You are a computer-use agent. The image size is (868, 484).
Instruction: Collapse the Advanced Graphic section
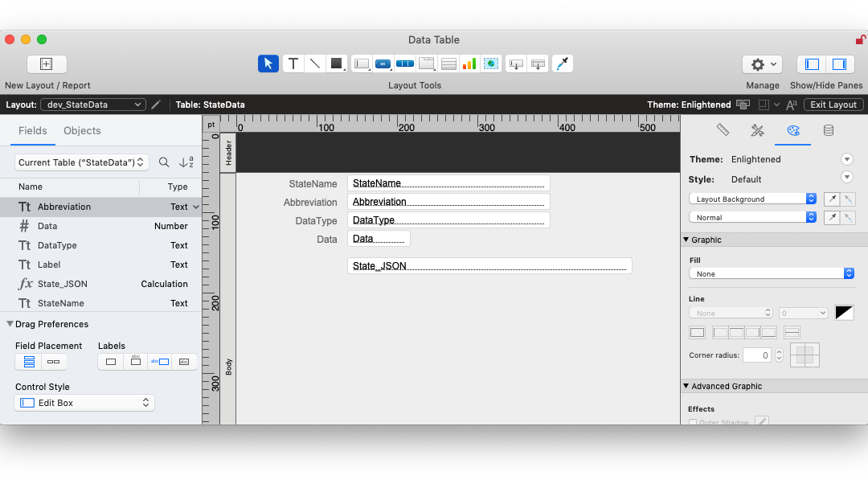(x=686, y=386)
